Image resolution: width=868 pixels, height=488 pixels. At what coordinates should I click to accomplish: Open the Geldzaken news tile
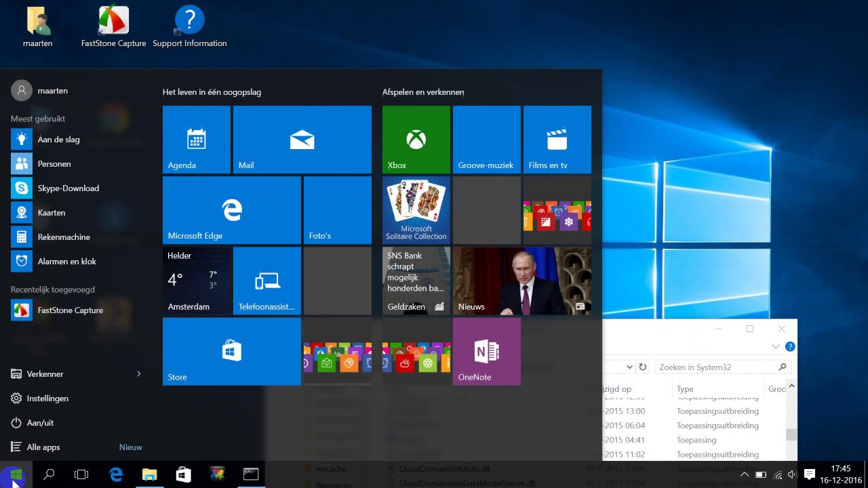click(416, 281)
